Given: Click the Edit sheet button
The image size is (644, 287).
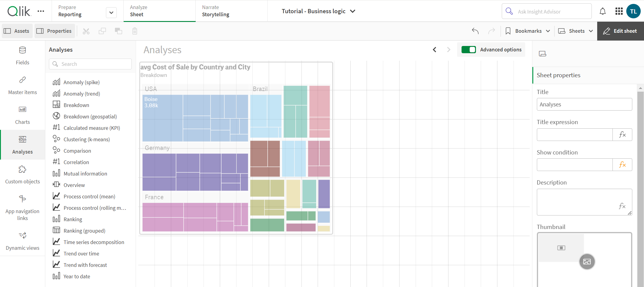Looking at the screenshot, I should (x=620, y=31).
